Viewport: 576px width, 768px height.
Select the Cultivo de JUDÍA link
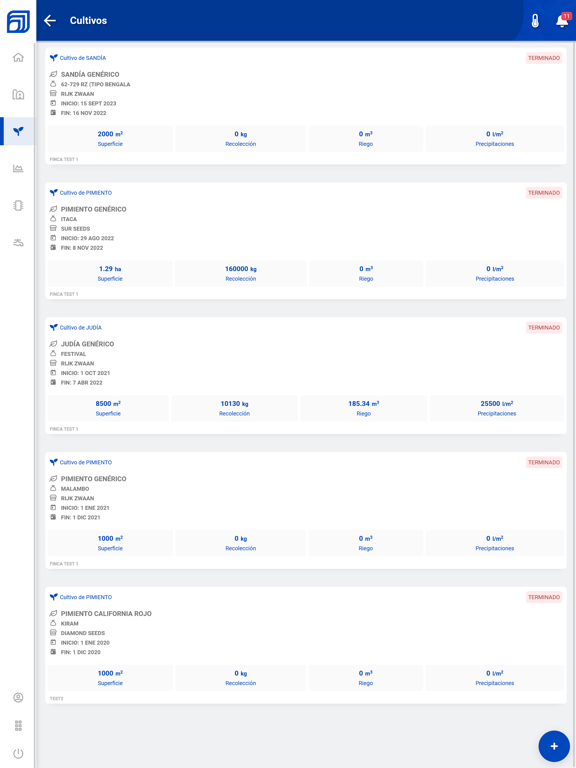[x=80, y=328]
